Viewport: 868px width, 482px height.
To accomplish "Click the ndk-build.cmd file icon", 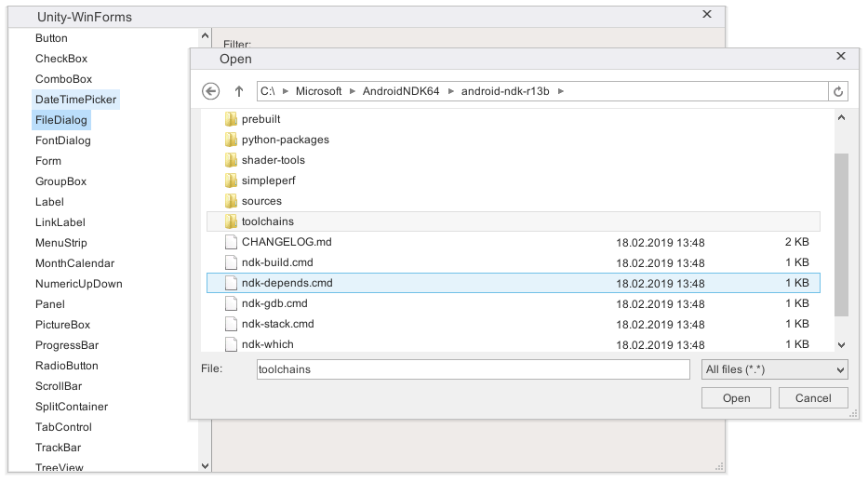I will pos(231,262).
